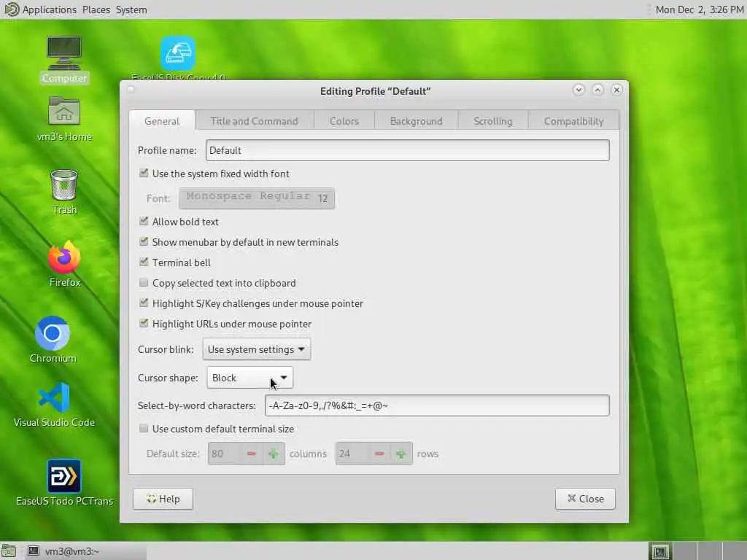Open vm3's Home folder icon
Viewport: 747px width, 560px height.
tap(64, 119)
